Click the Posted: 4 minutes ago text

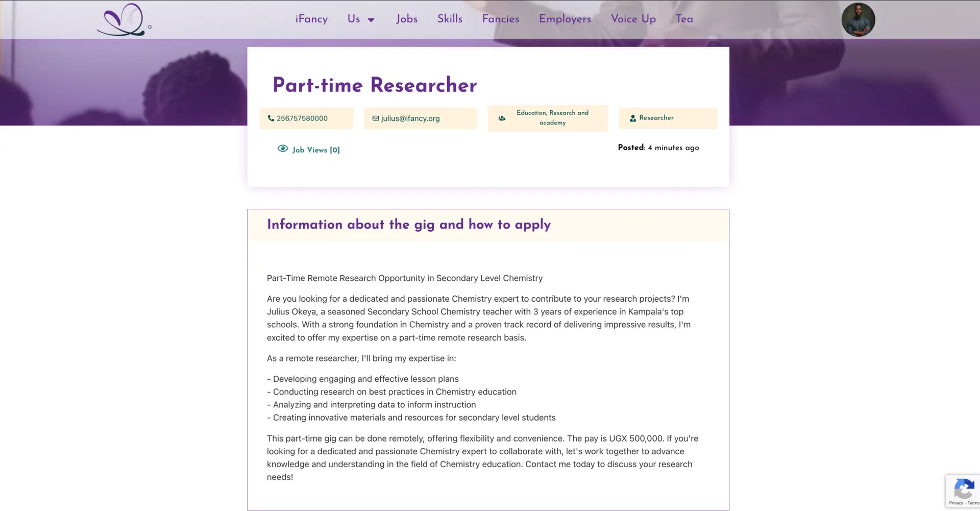pos(658,148)
